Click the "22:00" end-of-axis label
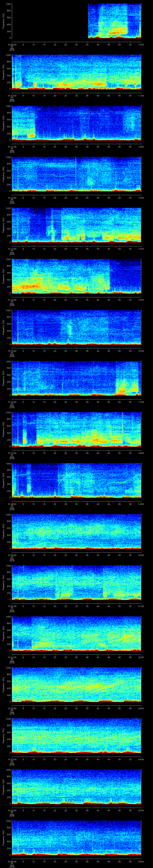 pos(141,657)
